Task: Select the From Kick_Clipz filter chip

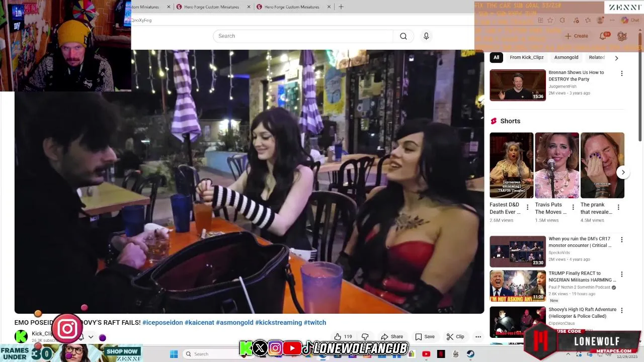Action: (x=526, y=57)
